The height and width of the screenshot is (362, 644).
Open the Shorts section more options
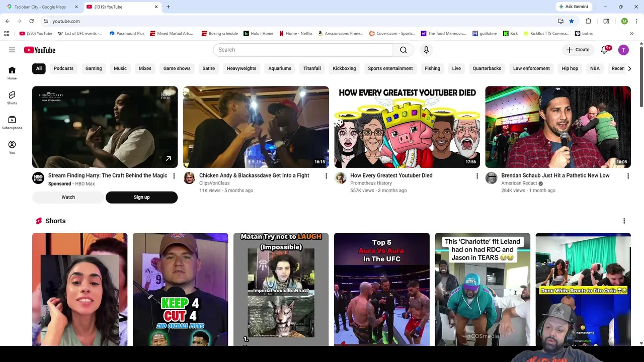coord(624,221)
